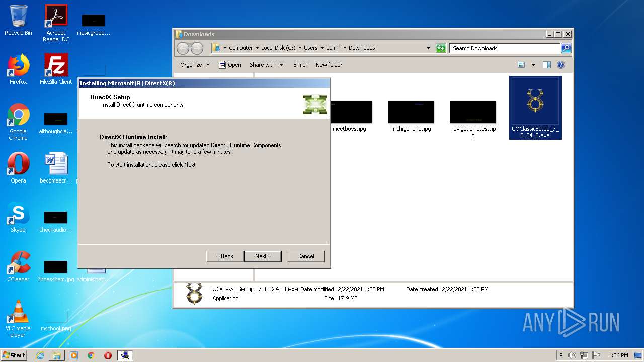This screenshot has width=644, height=362.
Task: Click the network tray icon
Action: (584, 355)
